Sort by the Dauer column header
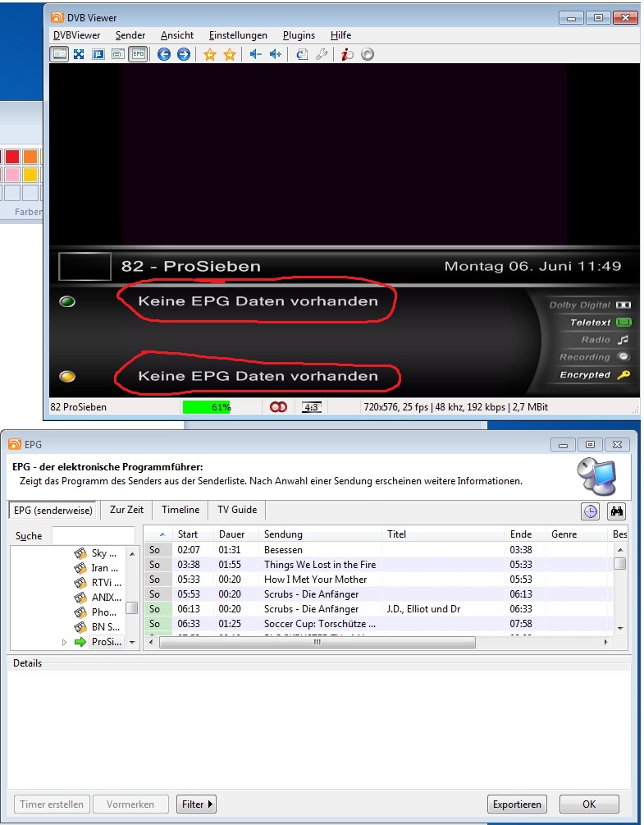The image size is (644, 825). [x=236, y=534]
